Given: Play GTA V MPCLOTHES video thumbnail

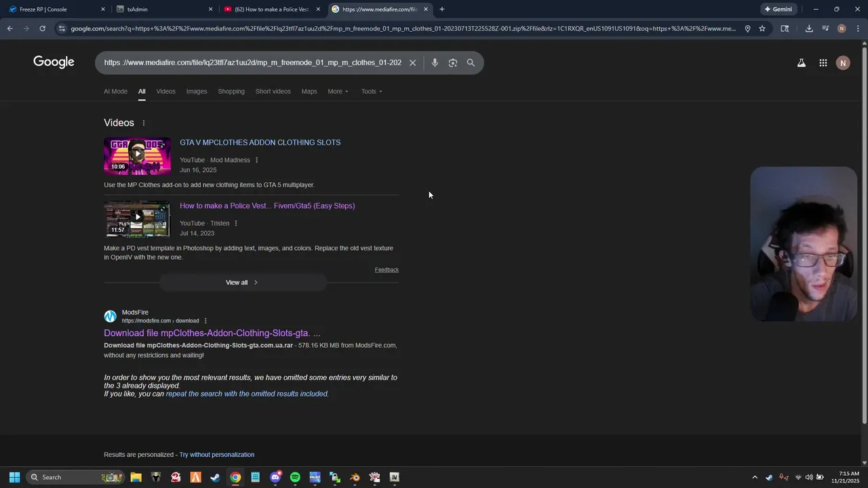Looking at the screenshot, I should point(137,156).
